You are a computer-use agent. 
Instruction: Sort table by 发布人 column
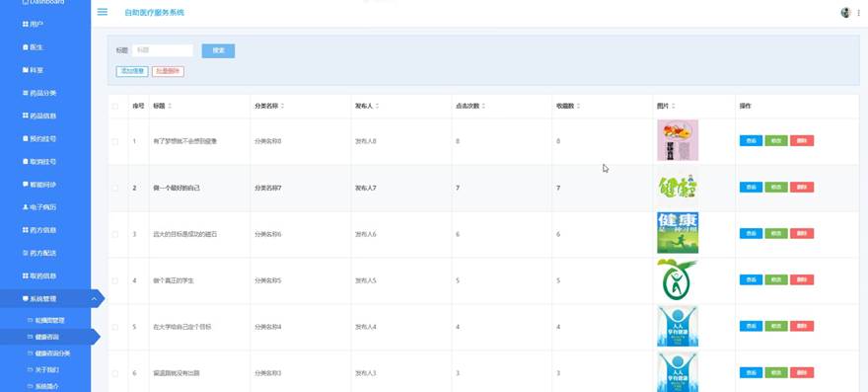click(x=377, y=106)
